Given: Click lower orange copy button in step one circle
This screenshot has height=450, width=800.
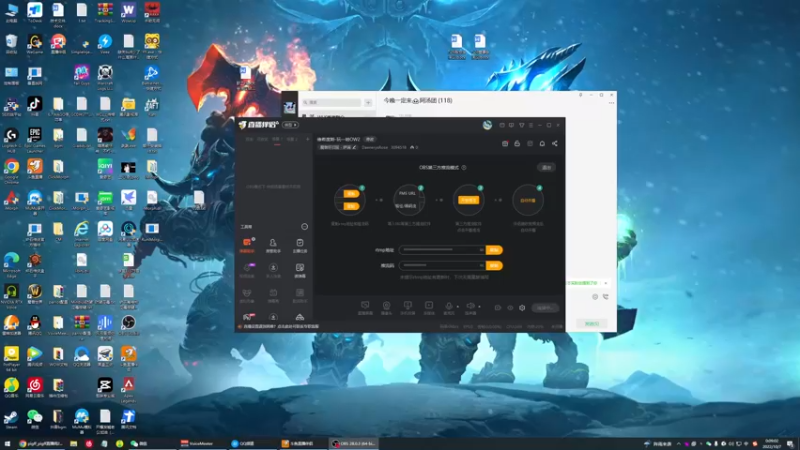Looking at the screenshot, I should (x=351, y=206).
